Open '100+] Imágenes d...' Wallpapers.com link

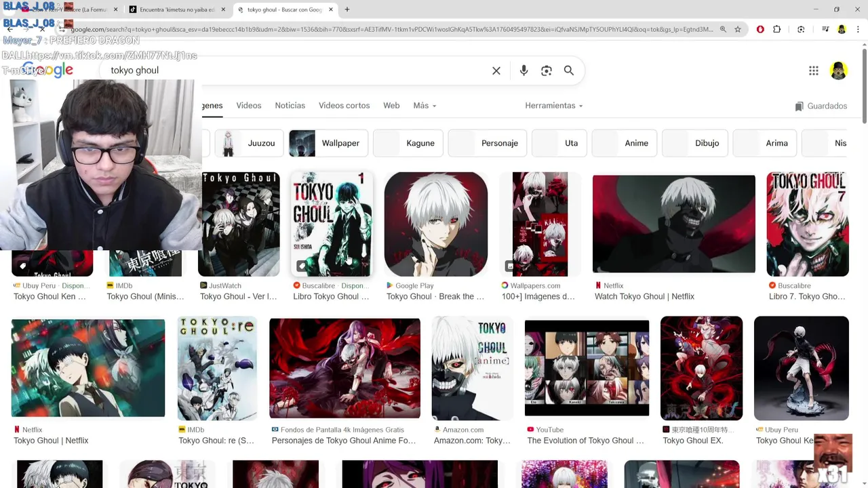tap(538, 296)
